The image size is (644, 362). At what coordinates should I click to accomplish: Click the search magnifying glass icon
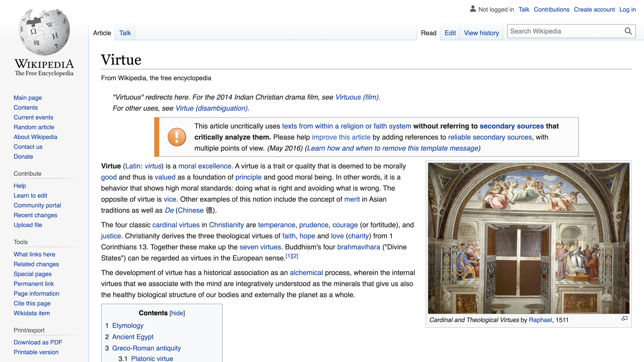coord(628,31)
